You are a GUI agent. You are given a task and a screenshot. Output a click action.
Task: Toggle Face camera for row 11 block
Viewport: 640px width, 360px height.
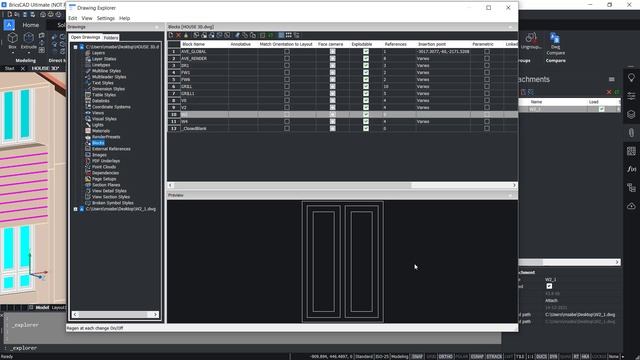point(333,121)
